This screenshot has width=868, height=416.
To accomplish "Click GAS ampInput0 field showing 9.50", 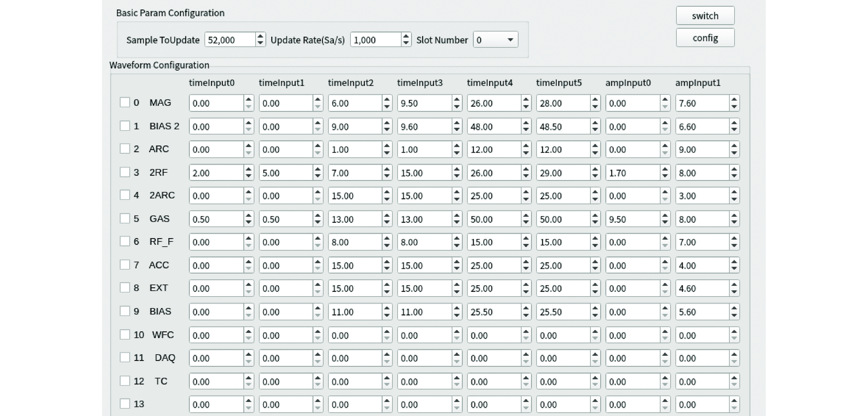I will 633,220.
